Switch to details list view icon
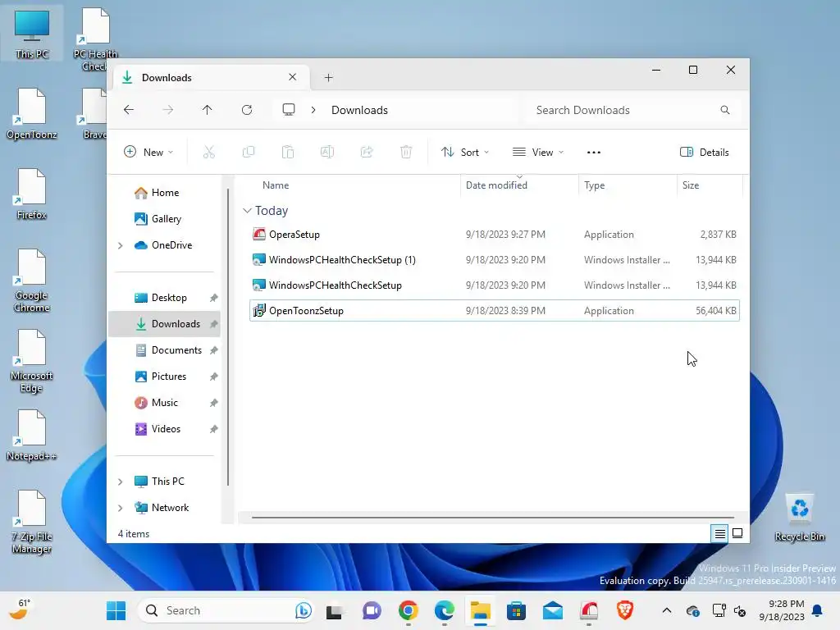This screenshot has height=630, width=840. click(x=719, y=533)
